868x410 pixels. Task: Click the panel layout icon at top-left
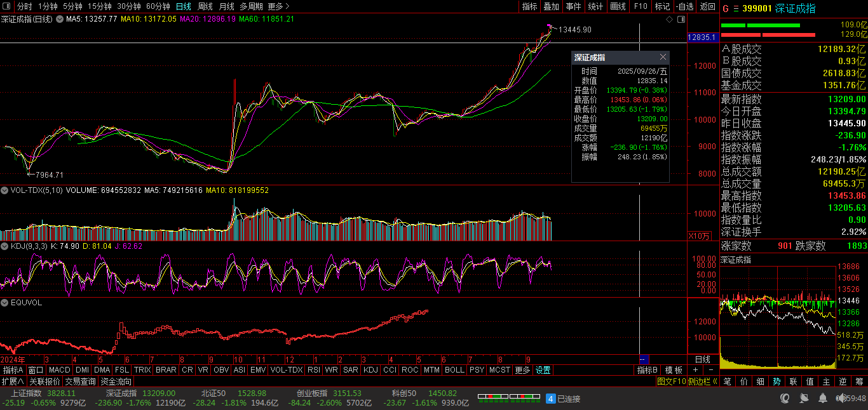tap(7, 6)
